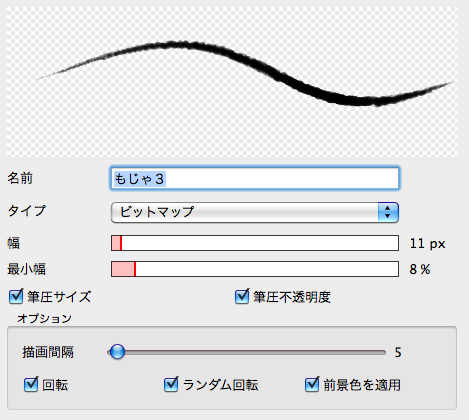Click the brush stroke preview area
The height and width of the screenshot is (420, 469).
click(232, 82)
